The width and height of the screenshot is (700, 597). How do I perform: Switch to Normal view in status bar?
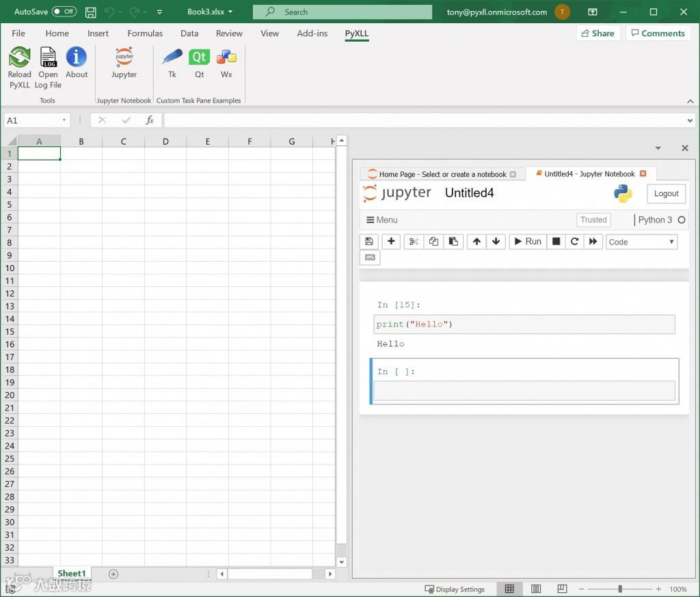pyautogui.click(x=509, y=589)
